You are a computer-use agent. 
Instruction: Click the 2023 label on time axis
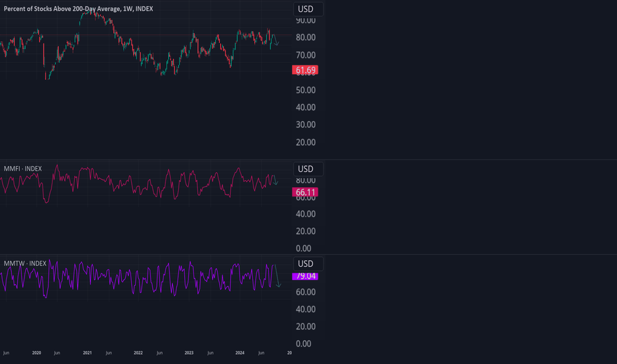click(189, 353)
